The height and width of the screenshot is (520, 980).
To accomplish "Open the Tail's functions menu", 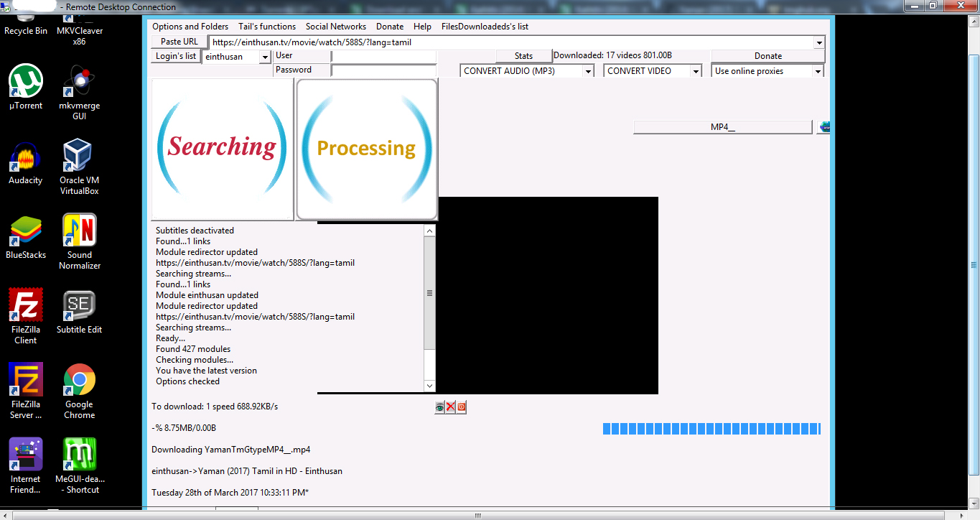I will [x=267, y=27].
